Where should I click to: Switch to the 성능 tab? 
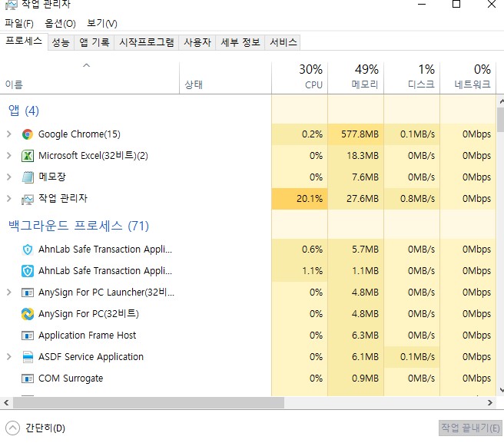click(x=61, y=42)
